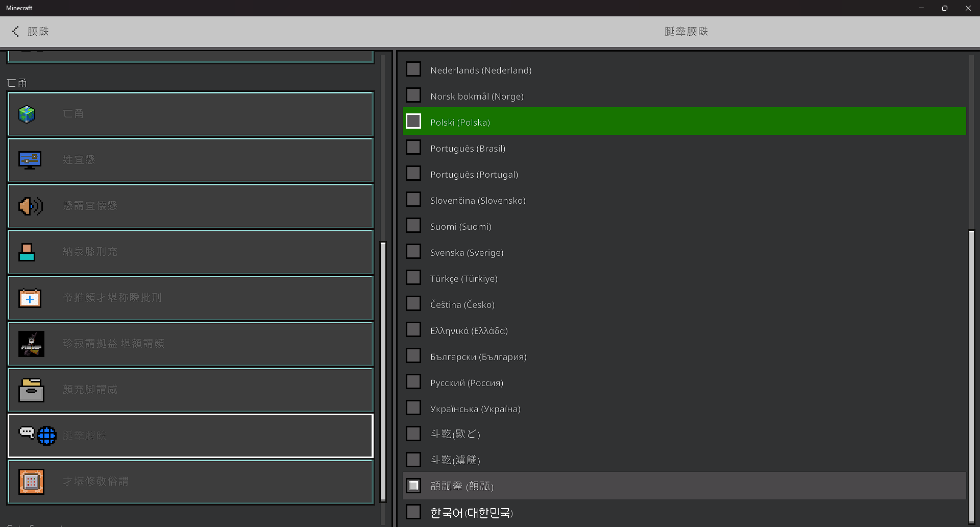Choose Português (Brasil) language entry
This screenshot has height=527, width=980.
(468, 149)
